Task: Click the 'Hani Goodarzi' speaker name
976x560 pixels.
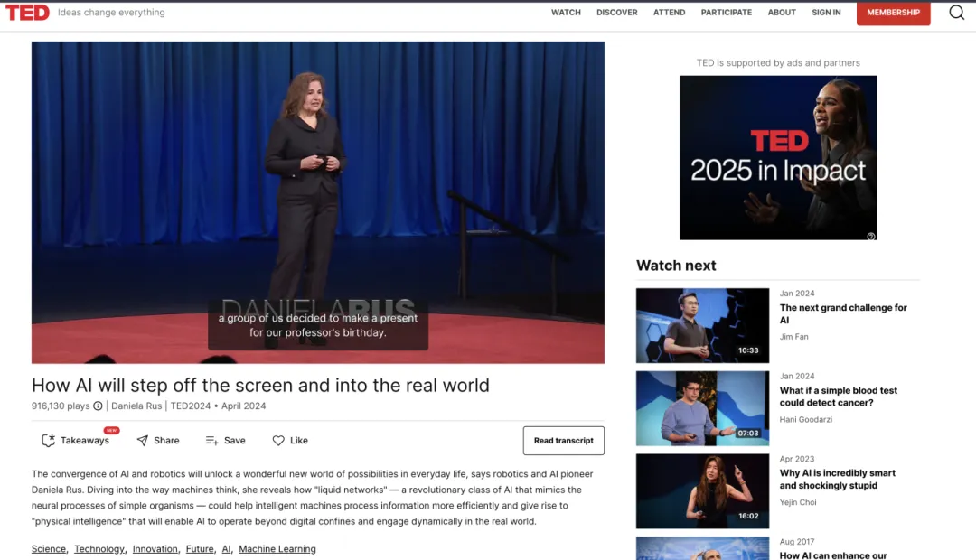Action: click(805, 419)
